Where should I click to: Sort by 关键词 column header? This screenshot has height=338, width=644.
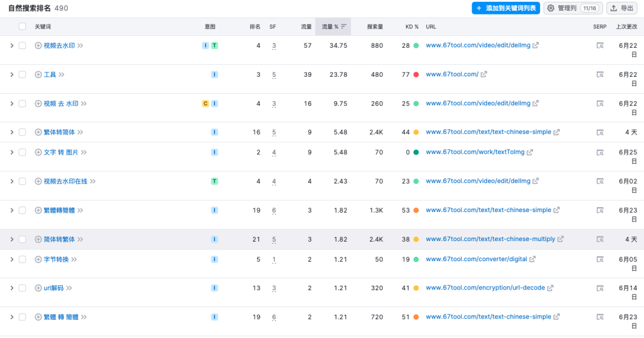pos(43,26)
